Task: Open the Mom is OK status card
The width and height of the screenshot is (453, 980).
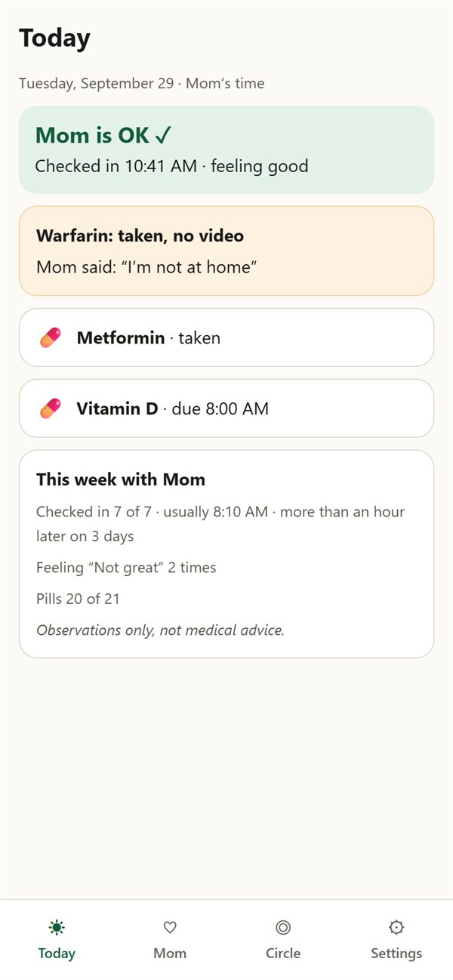Action: point(226,149)
